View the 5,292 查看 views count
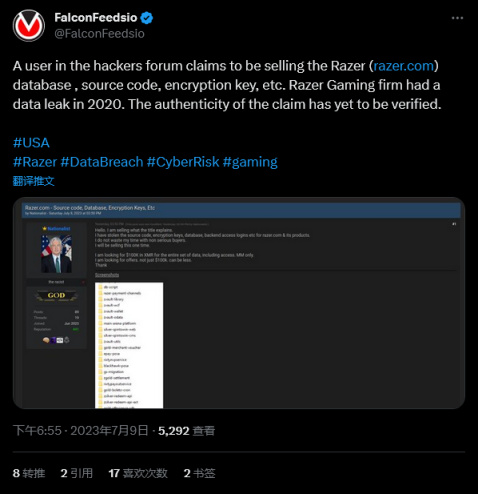The image size is (478, 494). click(186, 431)
